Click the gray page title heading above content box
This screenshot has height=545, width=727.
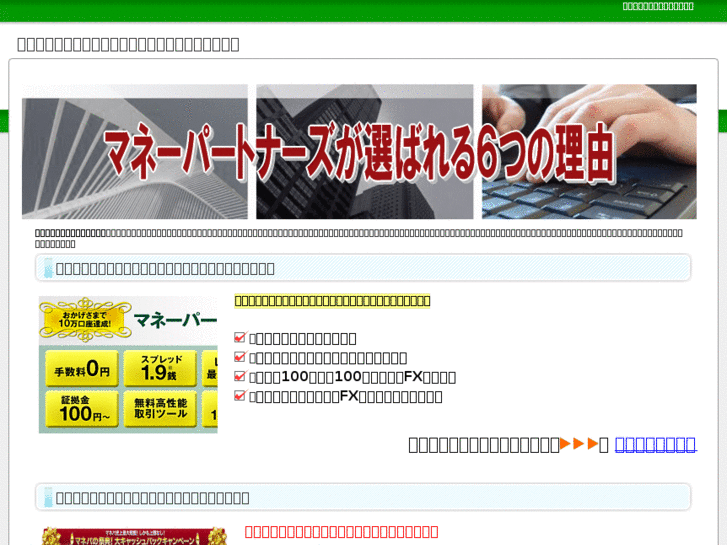[x=128, y=45]
